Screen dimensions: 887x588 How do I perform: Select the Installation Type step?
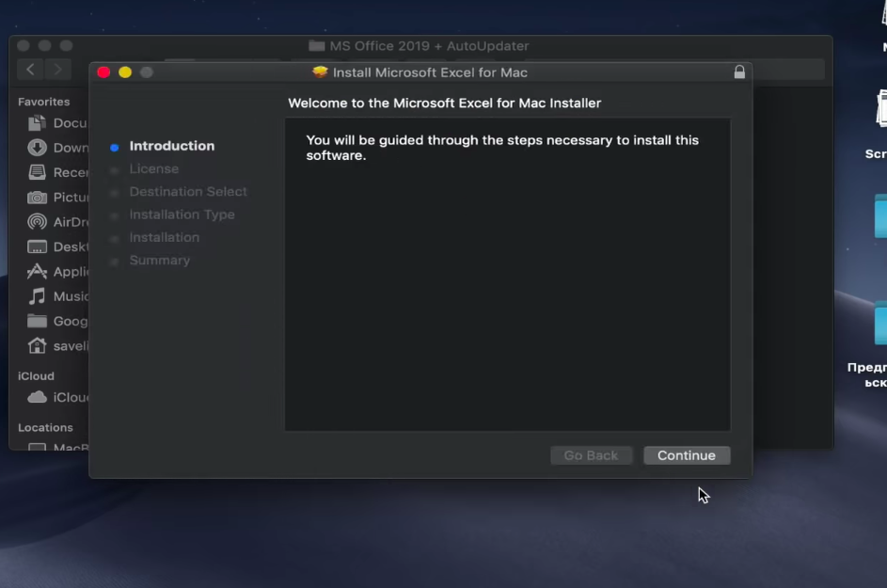point(182,215)
